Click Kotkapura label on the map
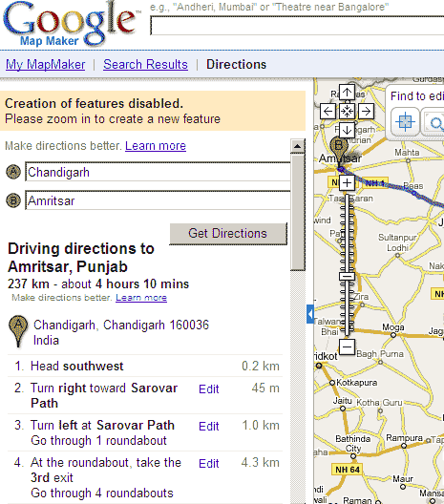 [x=356, y=383]
